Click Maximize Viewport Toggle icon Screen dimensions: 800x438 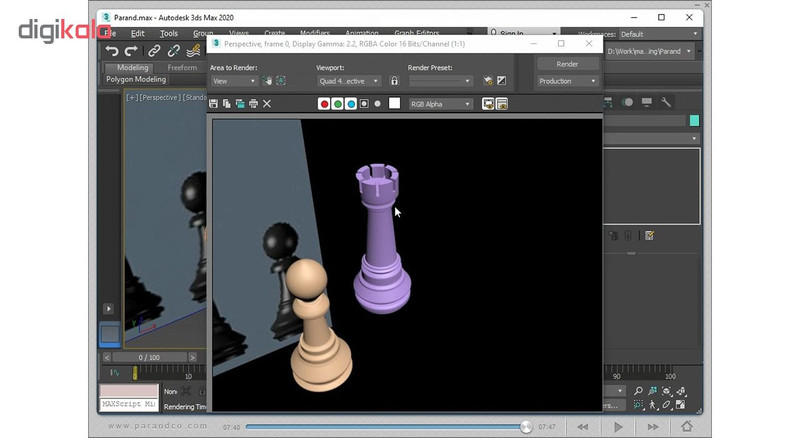click(x=681, y=404)
